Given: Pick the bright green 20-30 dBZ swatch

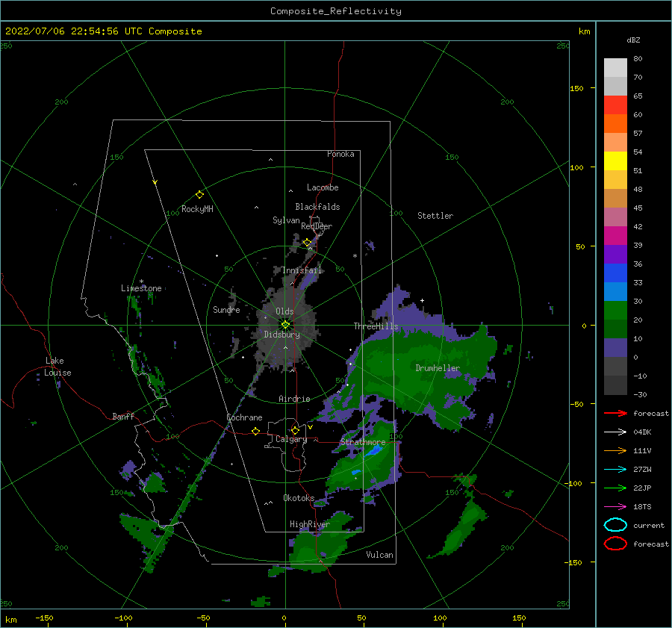Looking at the screenshot, I should [x=615, y=311].
